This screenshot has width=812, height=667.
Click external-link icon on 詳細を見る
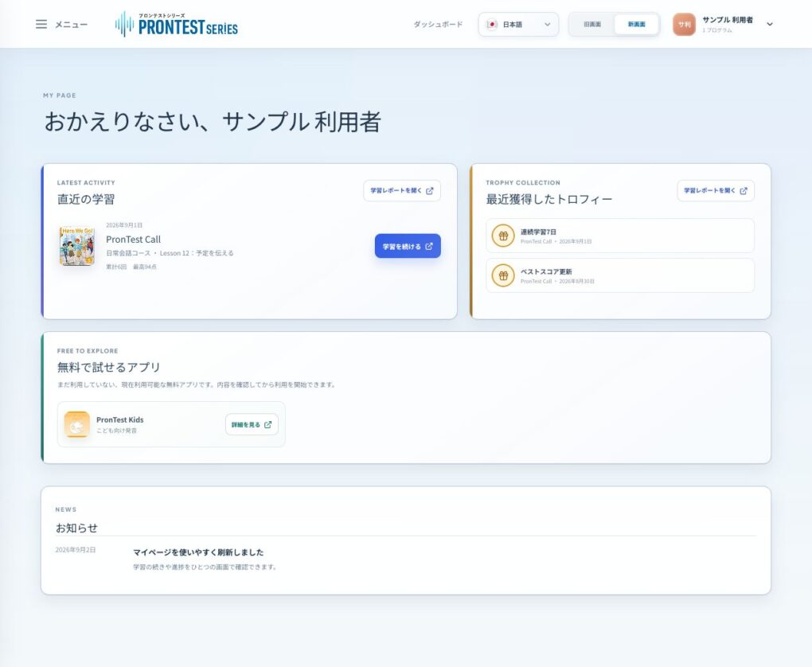coord(267,425)
